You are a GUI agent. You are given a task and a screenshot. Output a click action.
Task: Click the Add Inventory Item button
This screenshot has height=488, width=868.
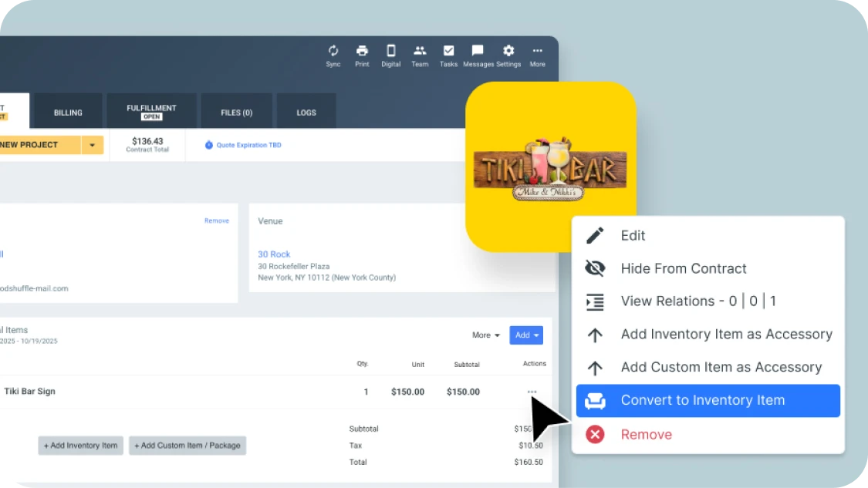tap(80, 446)
